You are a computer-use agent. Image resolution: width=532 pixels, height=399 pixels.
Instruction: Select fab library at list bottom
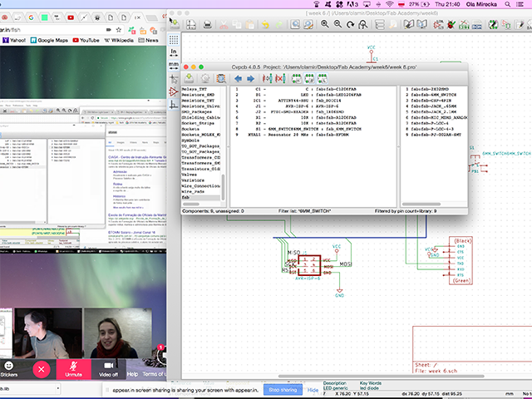click(x=201, y=198)
